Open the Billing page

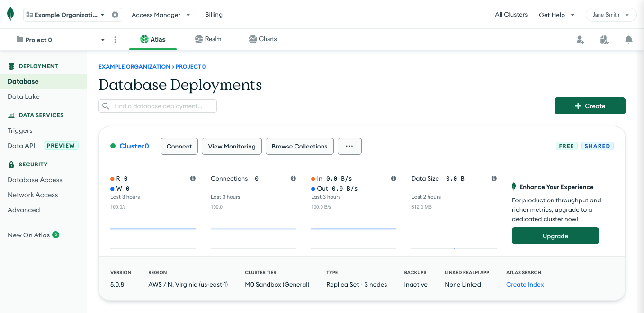[x=214, y=15]
